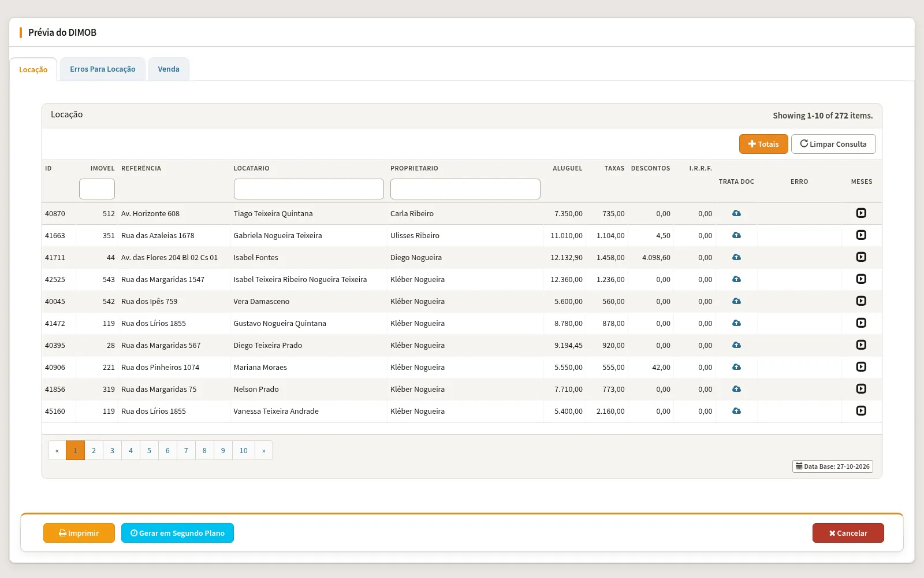Focus the Proprietario filter field
Screen dimensions: 924x578
(x=465, y=189)
